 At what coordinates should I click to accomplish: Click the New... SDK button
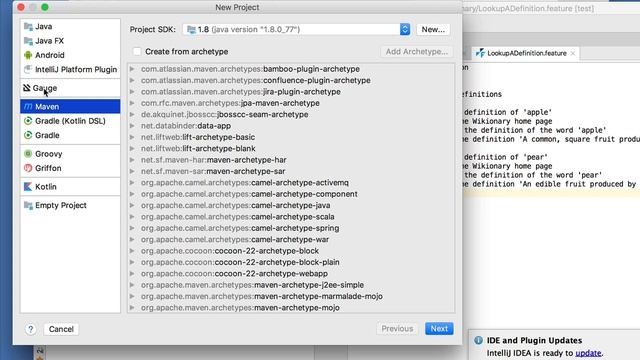click(x=433, y=29)
